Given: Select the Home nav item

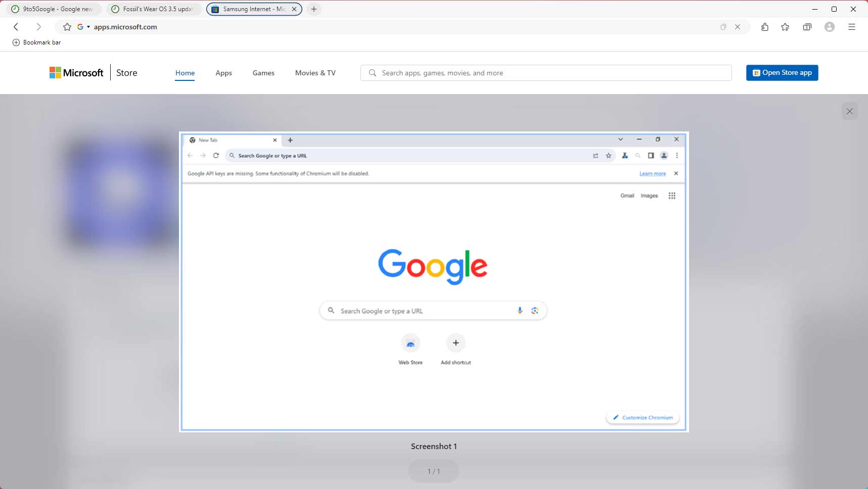Looking at the screenshot, I should click(x=185, y=73).
